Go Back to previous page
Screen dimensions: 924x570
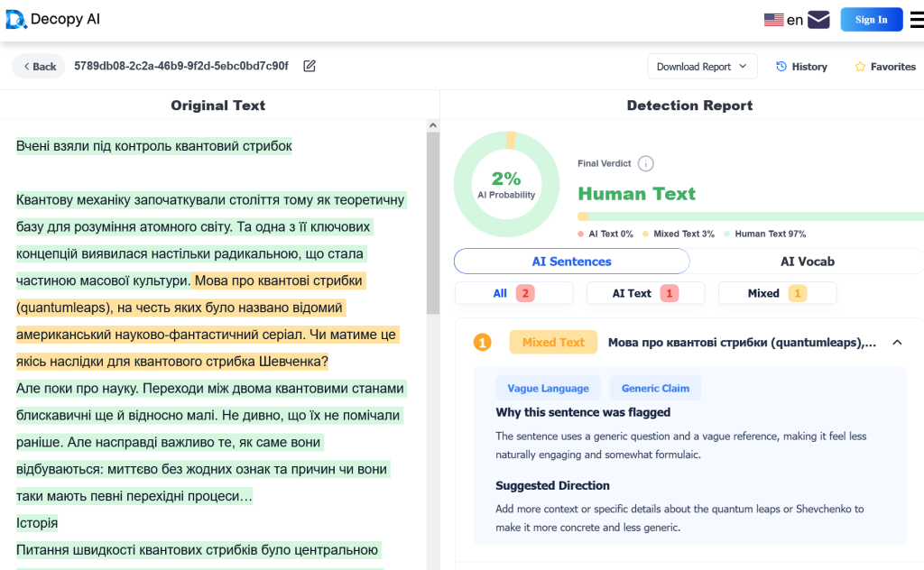[39, 67]
